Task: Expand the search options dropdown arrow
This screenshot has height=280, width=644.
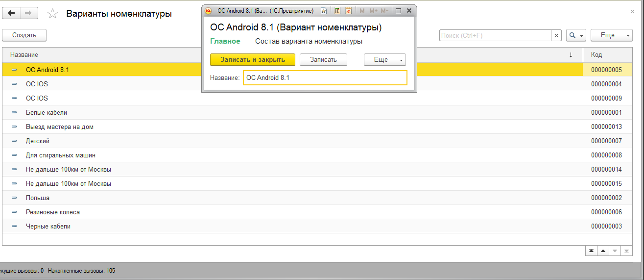Action: pos(581,35)
